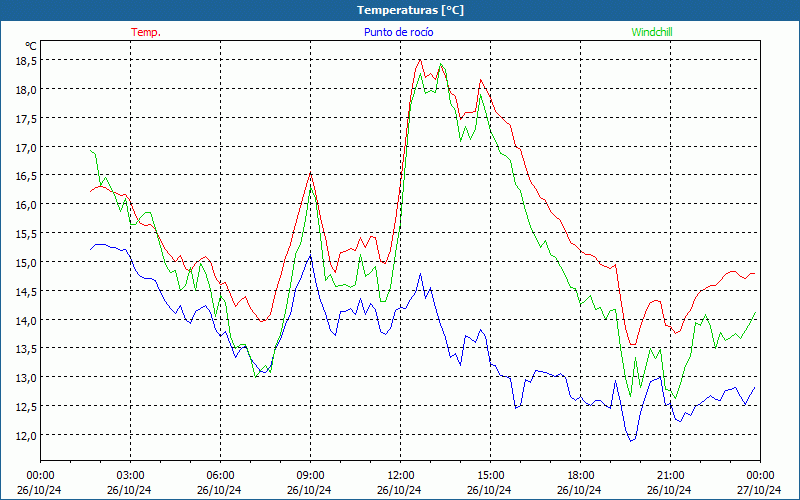Viewport: 800px width, 500px height.
Task: Click the 09:00 26/10/24 time label
Action: 310,483
